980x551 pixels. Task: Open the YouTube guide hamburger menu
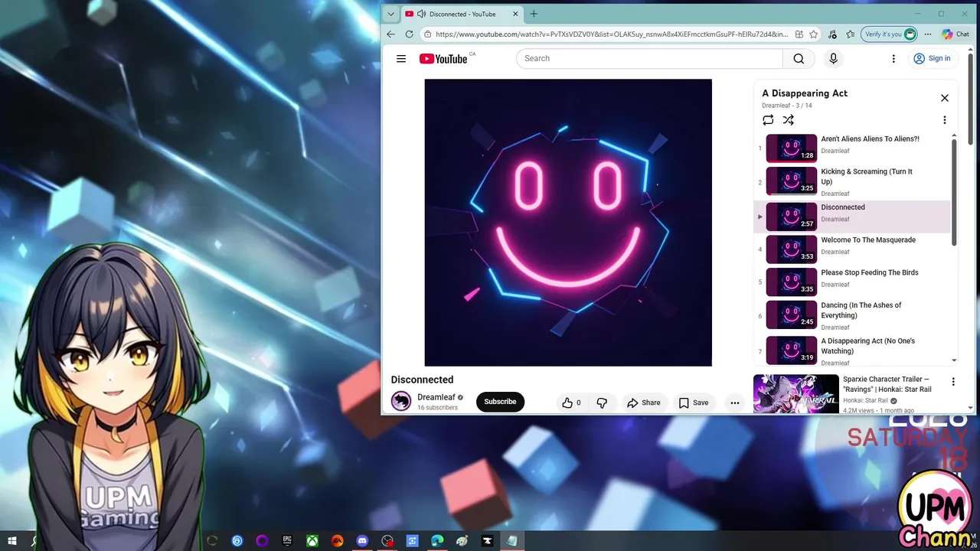(x=401, y=59)
